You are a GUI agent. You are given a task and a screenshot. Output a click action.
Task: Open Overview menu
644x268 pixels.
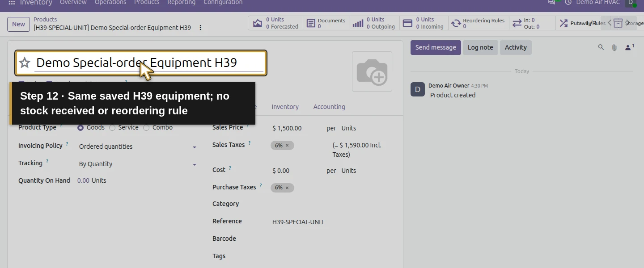click(73, 3)
